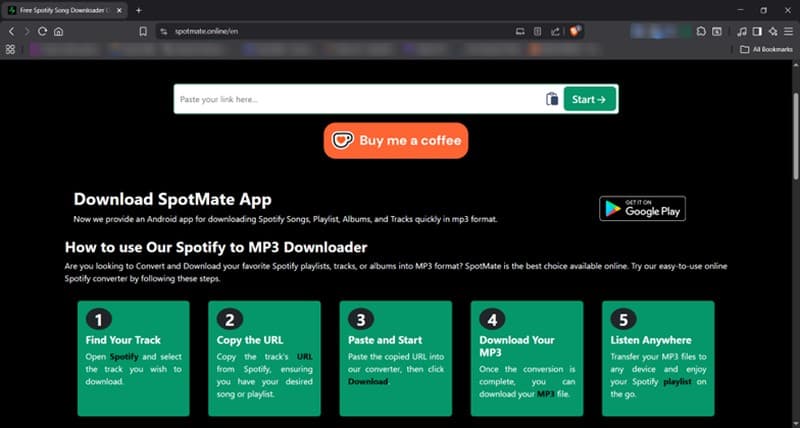Toggle the browser sidebar panel
800x428 pixels.
[x=758, y=32]
